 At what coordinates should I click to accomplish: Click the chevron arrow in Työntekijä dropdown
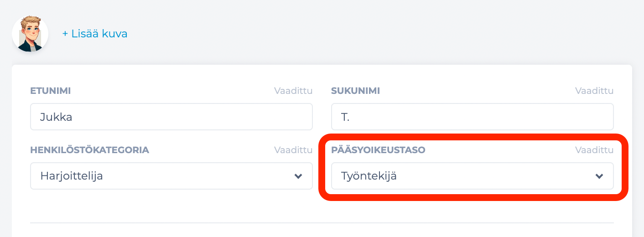pyautogui.click(x=599, y=176)
